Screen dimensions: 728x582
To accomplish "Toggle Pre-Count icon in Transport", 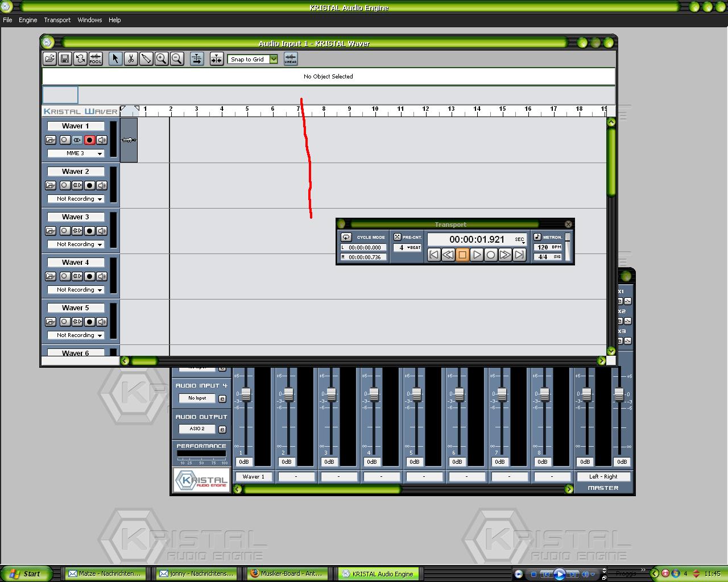I will [x=398, y=237].
